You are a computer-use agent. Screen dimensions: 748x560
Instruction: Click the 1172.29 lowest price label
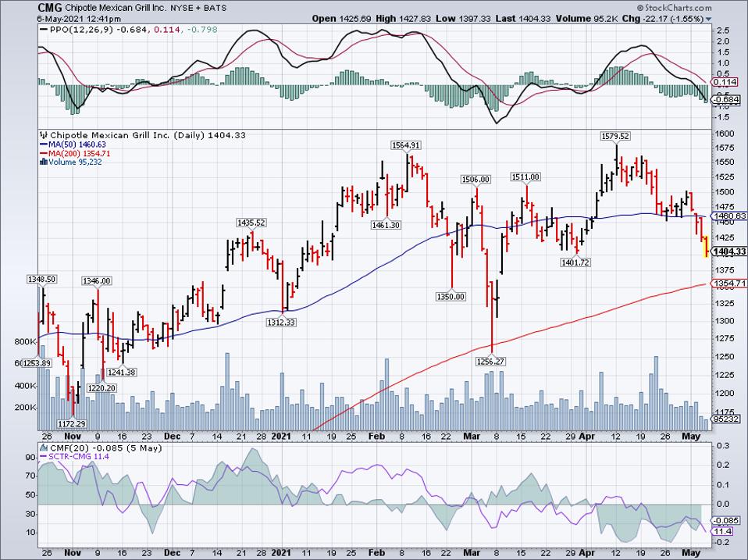click(72, 423)
